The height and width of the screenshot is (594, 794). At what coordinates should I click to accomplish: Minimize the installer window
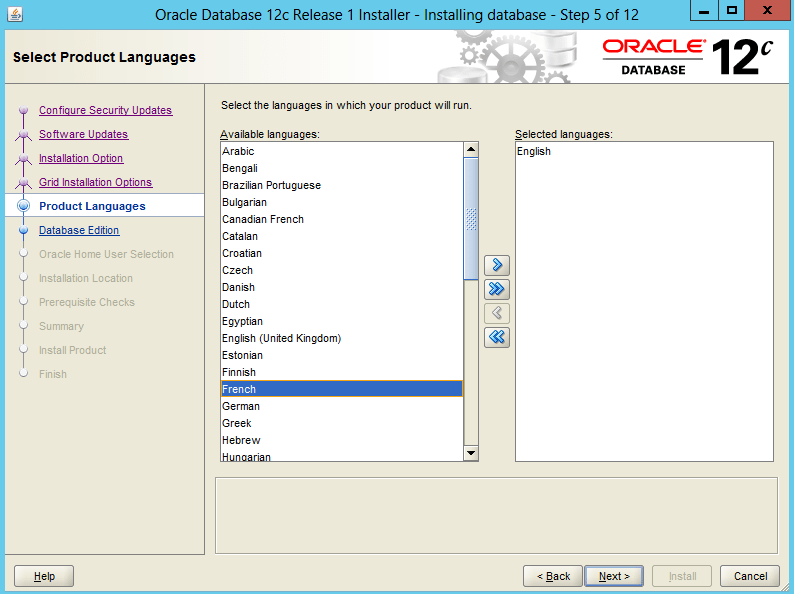click(x=704, y=11)
